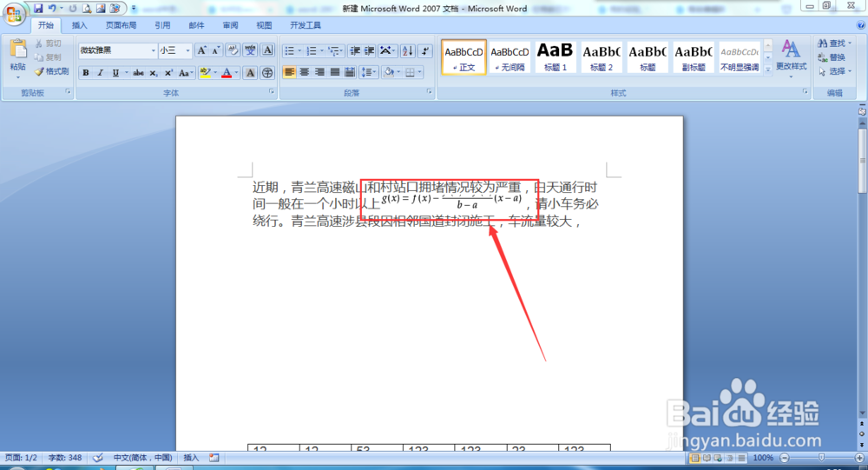Check spelling status icon in status bar

point(98,458)
